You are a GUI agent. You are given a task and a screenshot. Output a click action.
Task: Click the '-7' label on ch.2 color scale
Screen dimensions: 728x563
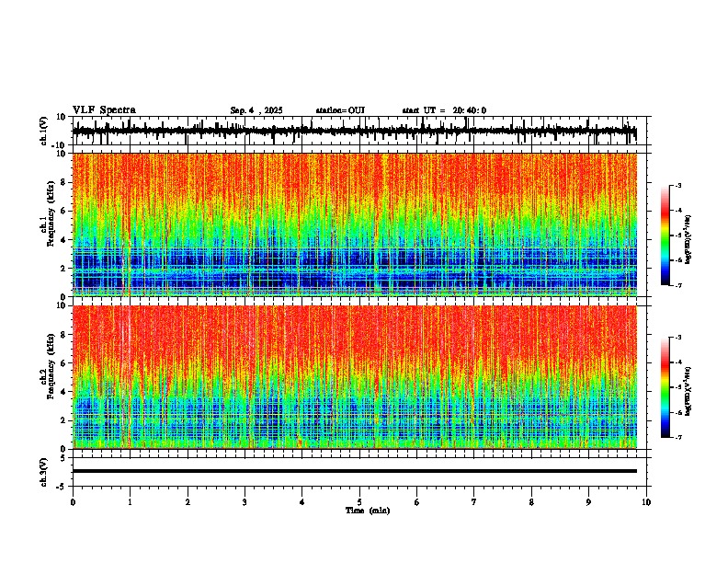(x=678, y=437)
